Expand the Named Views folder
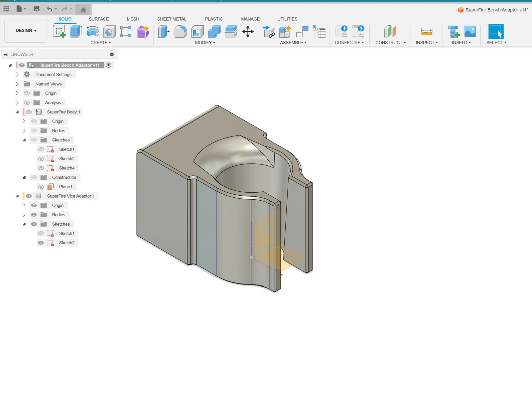 point(17,84)
